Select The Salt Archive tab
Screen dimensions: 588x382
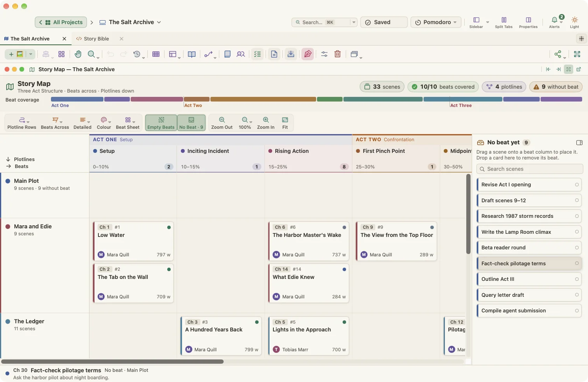click(30, 39)
